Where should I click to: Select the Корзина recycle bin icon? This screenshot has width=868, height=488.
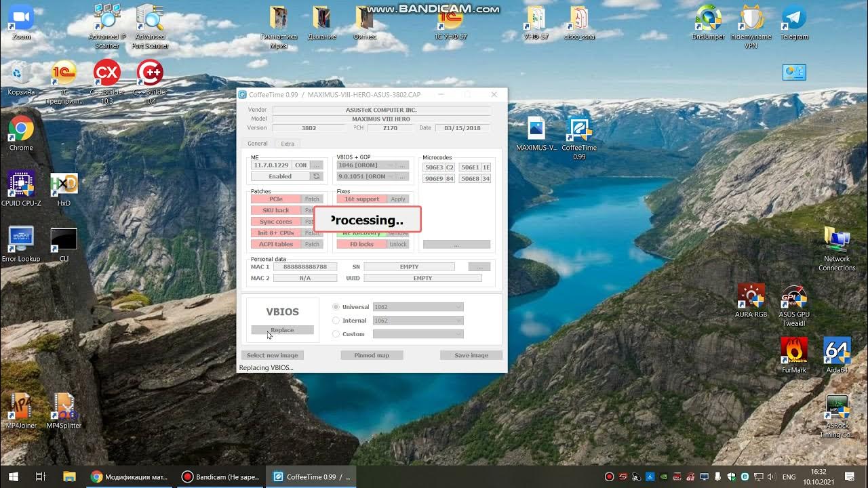[x=21, y=78]
